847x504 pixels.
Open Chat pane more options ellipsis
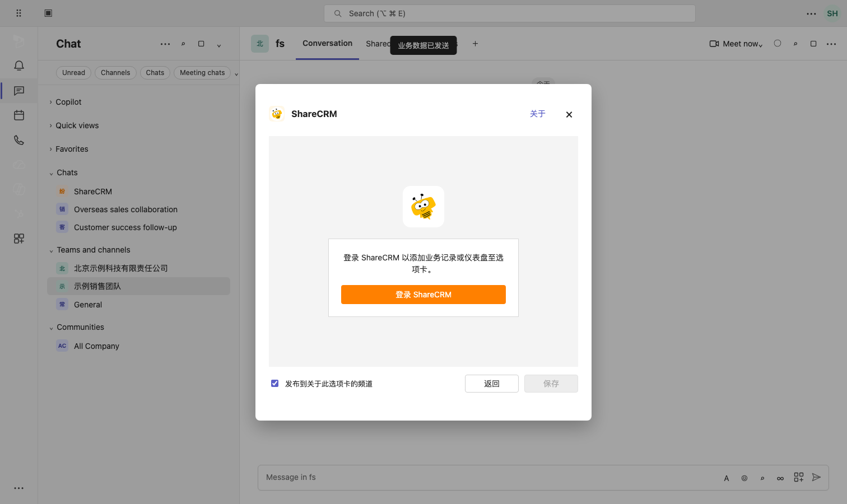pos(165,44)
